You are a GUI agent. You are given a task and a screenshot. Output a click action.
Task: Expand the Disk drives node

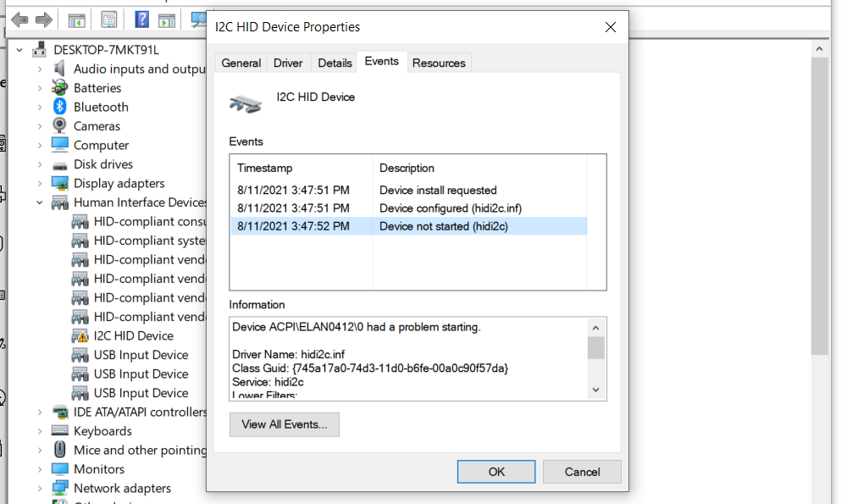click(40, 164)
